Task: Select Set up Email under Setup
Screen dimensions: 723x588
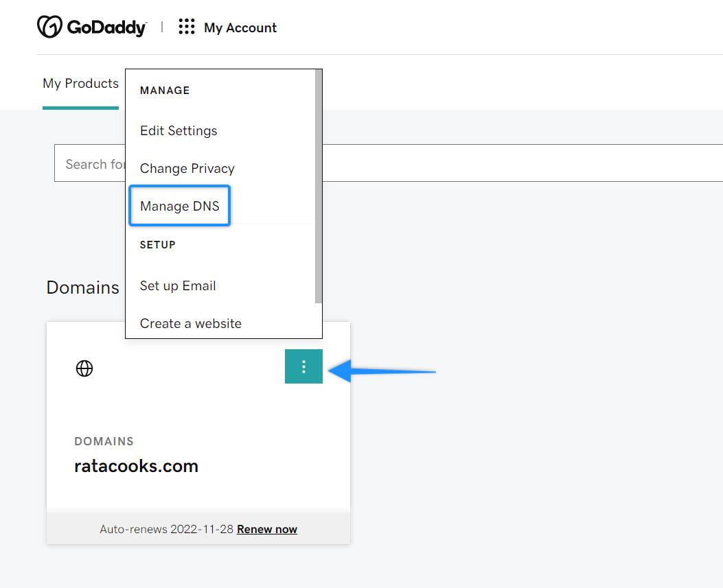Action: pyautogui.click(x=177, y=286)
